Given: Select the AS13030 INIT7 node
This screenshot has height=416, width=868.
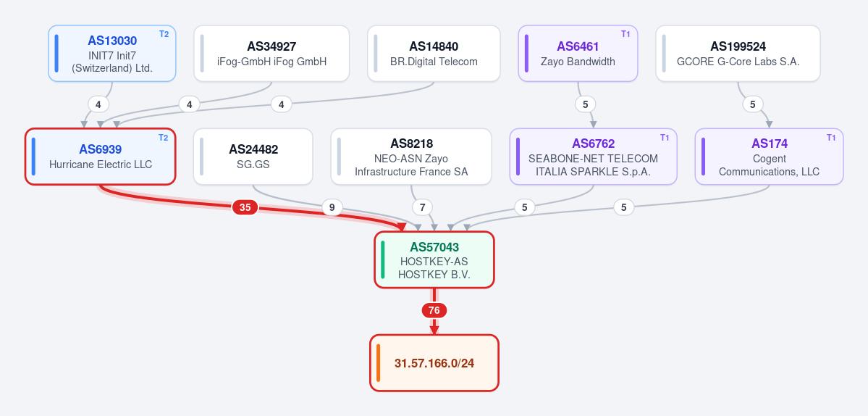Looking at the screenshot, I should click(x=111, y=54).
